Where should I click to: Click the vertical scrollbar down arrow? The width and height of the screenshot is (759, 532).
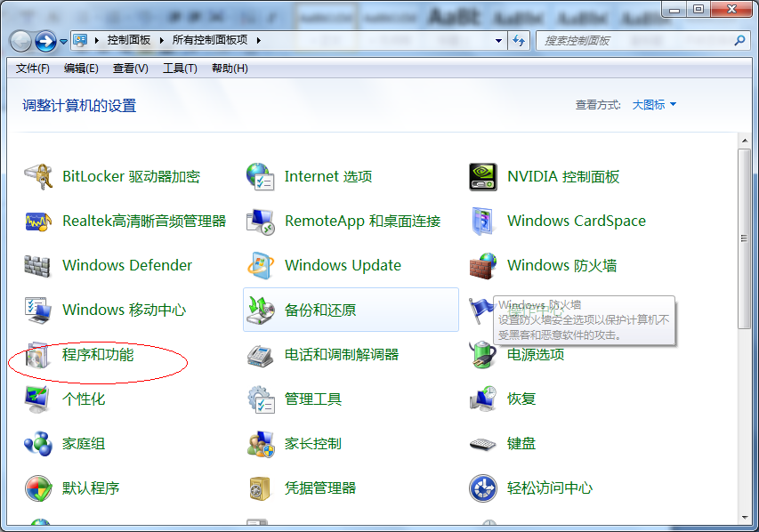coord(745,514)
